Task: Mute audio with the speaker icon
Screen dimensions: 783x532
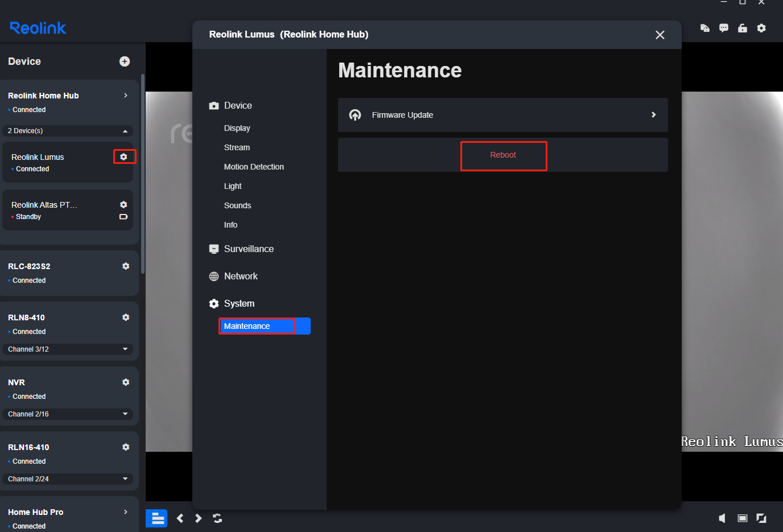Action: [x=722, y=518]
